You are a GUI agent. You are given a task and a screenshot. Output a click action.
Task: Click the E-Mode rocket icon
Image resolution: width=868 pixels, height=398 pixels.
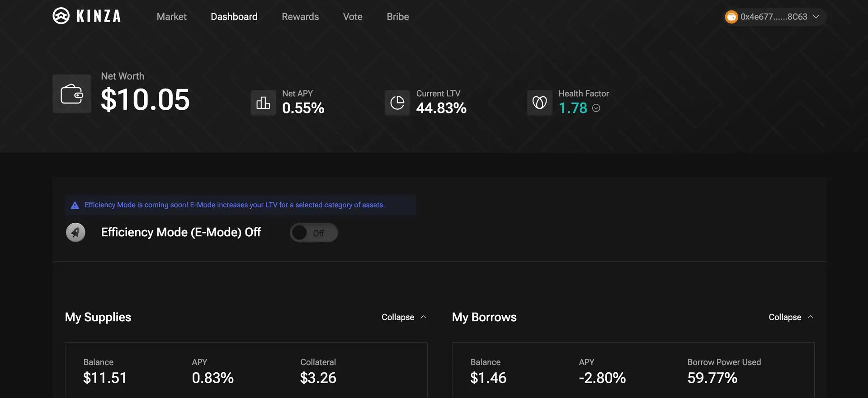(x=75, y=233)
